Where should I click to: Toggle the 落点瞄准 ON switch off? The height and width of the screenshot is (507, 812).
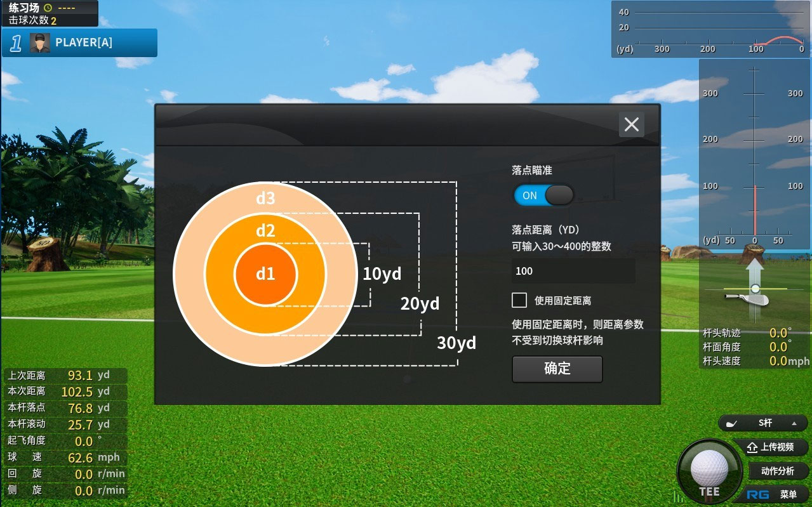543,195
